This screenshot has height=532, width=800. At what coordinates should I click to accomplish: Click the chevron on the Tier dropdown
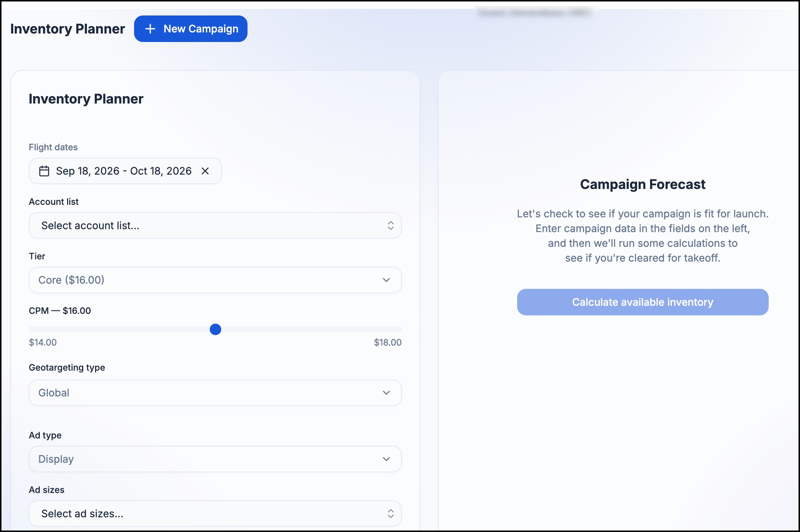pyautogui.click(x=386, y=280)
